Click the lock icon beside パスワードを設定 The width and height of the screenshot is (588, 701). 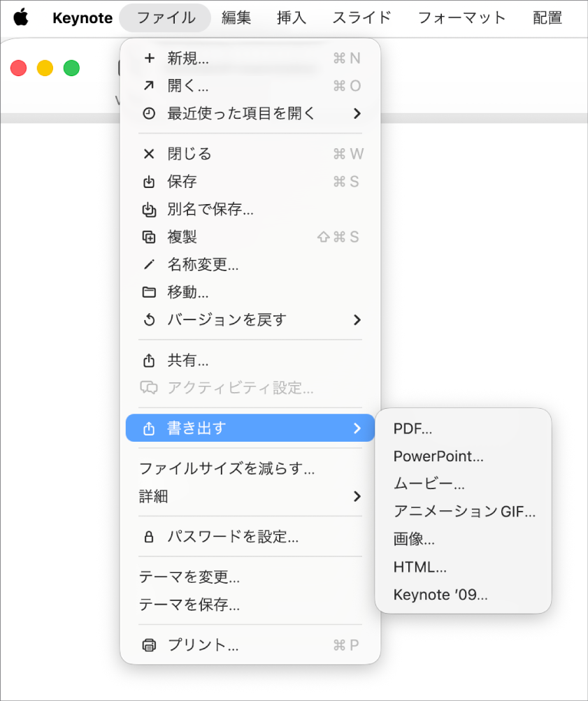click(149, 537)
